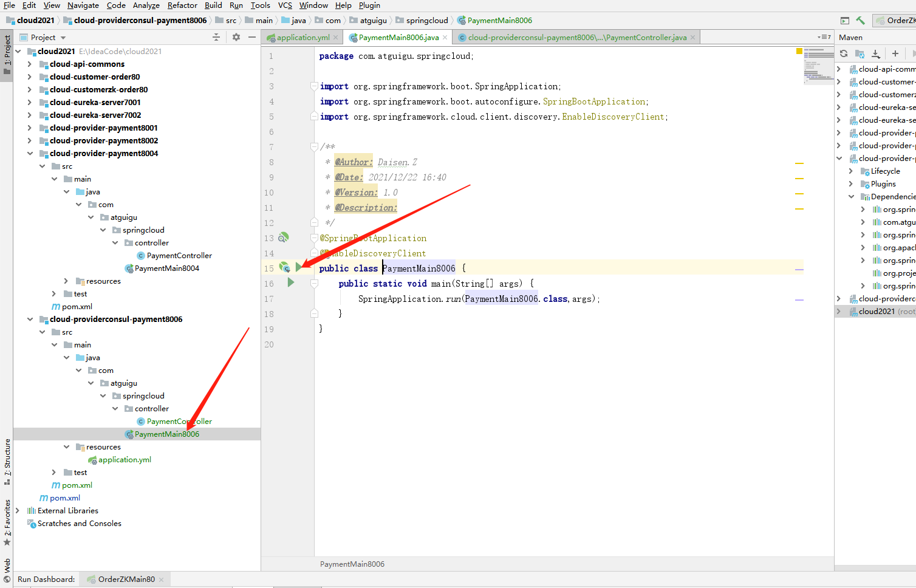Collapse all in Project panel

pos(216,37)
